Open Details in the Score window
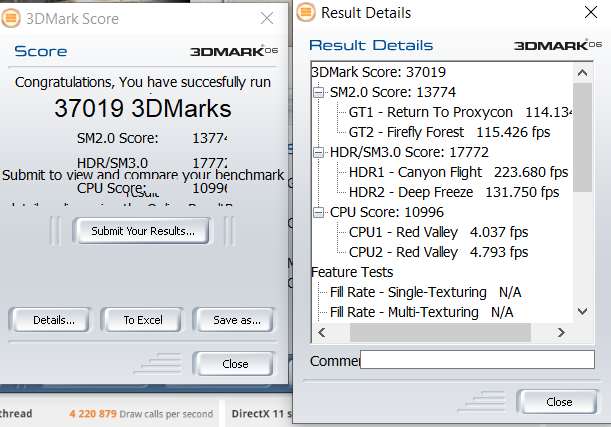The width and height of the screenshot is (611, 427). click(53, 320)
